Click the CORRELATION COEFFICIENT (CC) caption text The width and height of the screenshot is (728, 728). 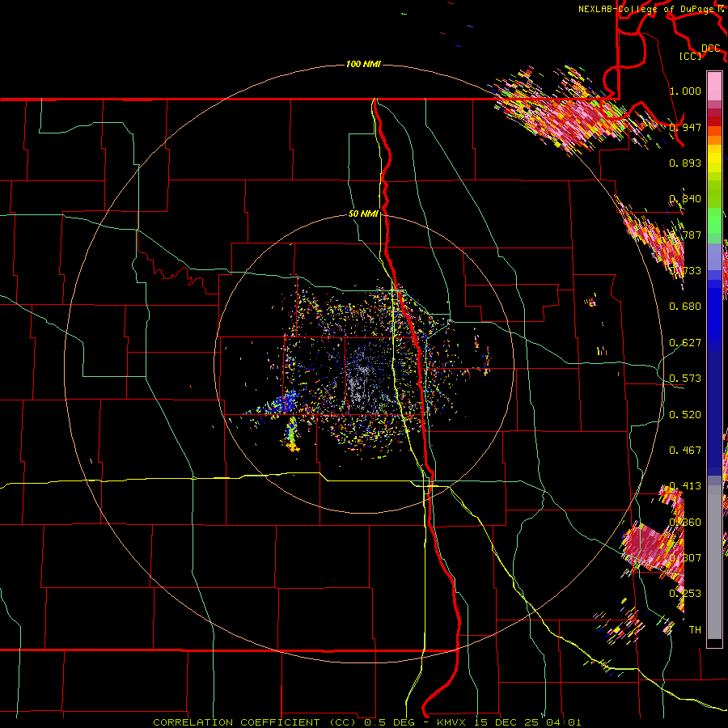click(255, 722)
